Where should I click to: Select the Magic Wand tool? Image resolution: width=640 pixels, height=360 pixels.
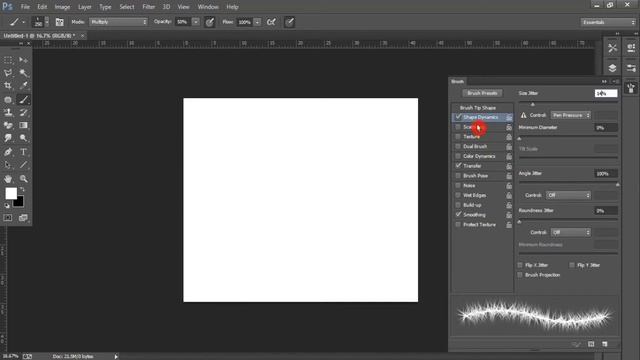(23, 73)
